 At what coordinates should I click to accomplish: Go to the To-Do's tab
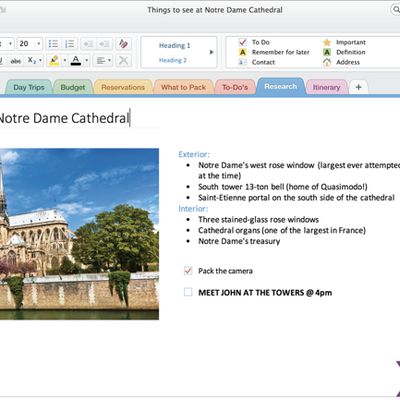tap(235, 87)
